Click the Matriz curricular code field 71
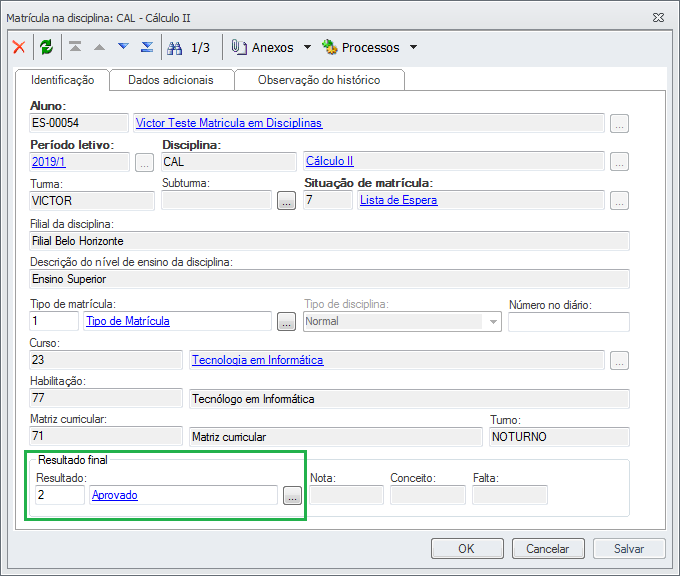The height and width of the screenshot is (576, 680). pyautogui.click(x=106, y=436)
